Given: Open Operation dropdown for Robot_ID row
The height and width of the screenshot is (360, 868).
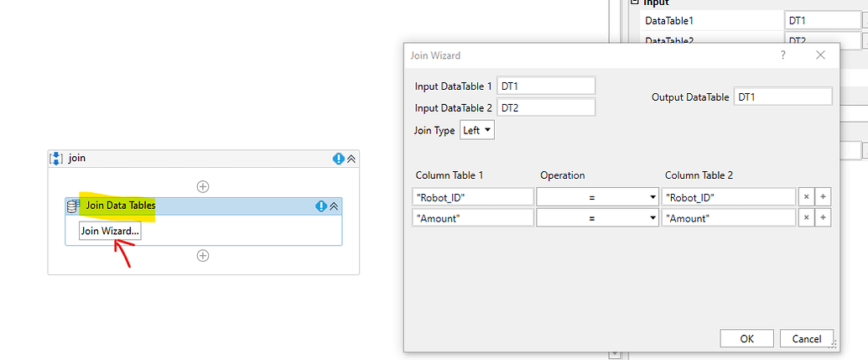Looking at the screenshot, I should pyautogui.click(x=597, y=196).
